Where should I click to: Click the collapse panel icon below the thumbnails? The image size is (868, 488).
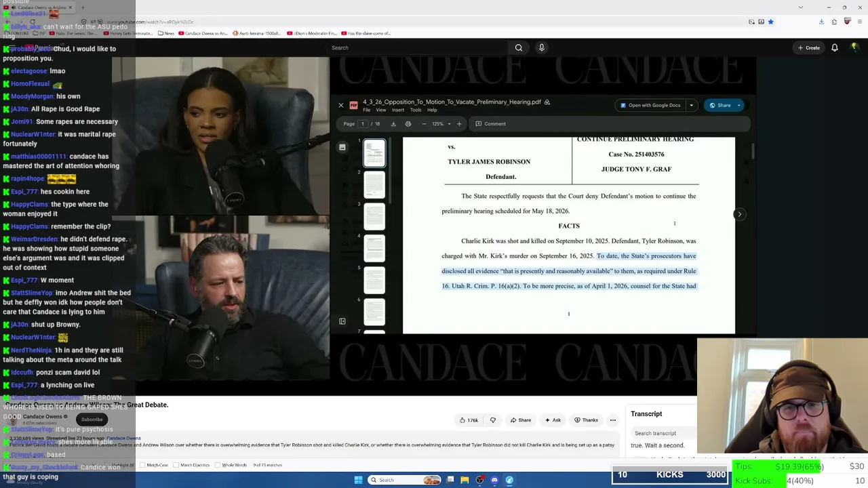[x=342, y=321]
